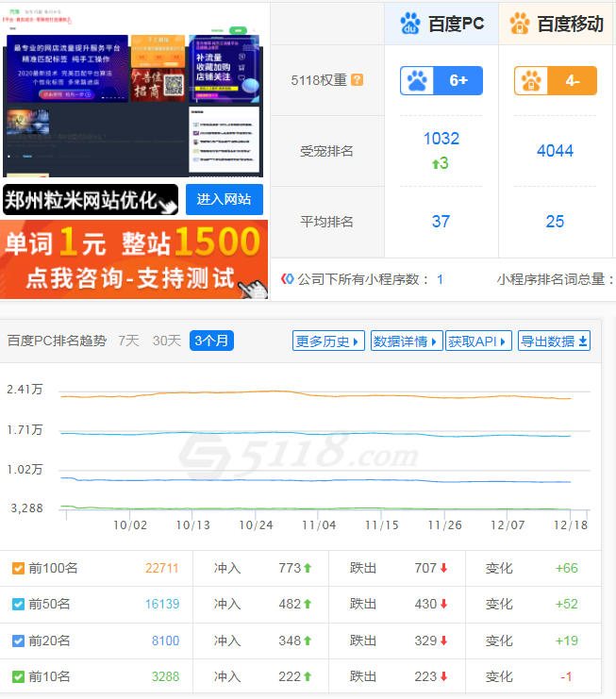Screen dimensions: 616x699
Task: Open the 获取API arrow button
Action: coord(478,341)
